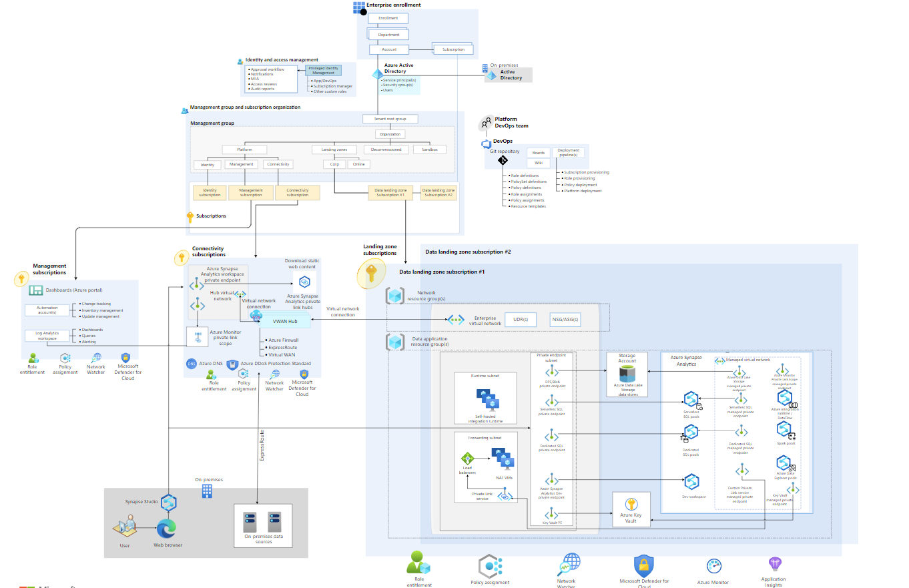This screenshot has width=909, height=588.
Task: Select the Platform management group box
Action: pos(245,150)
